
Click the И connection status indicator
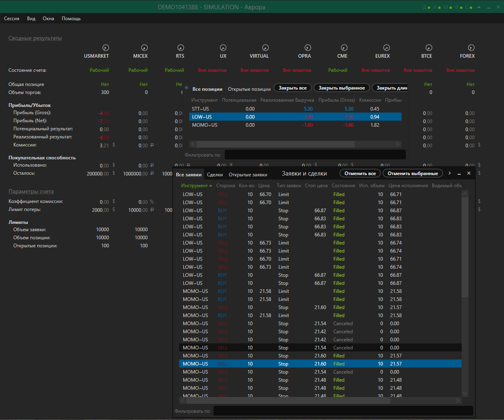point(437,7)
